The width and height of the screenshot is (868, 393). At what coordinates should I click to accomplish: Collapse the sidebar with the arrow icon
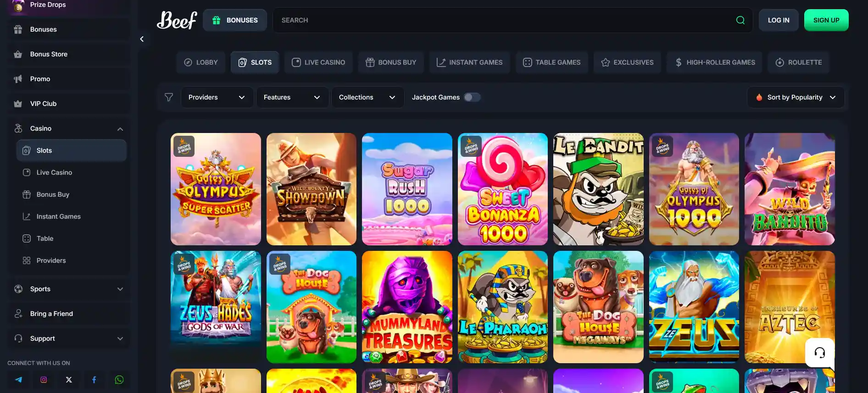(142, 39)
